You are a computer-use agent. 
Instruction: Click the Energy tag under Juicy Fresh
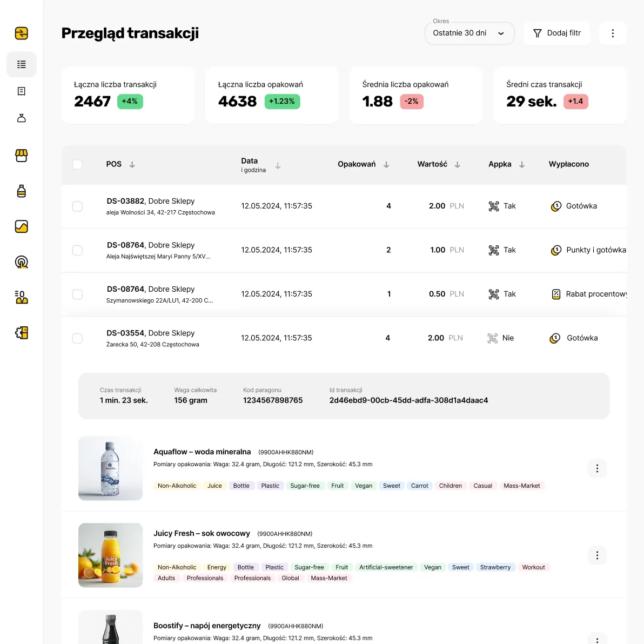[x=217, y=567]
